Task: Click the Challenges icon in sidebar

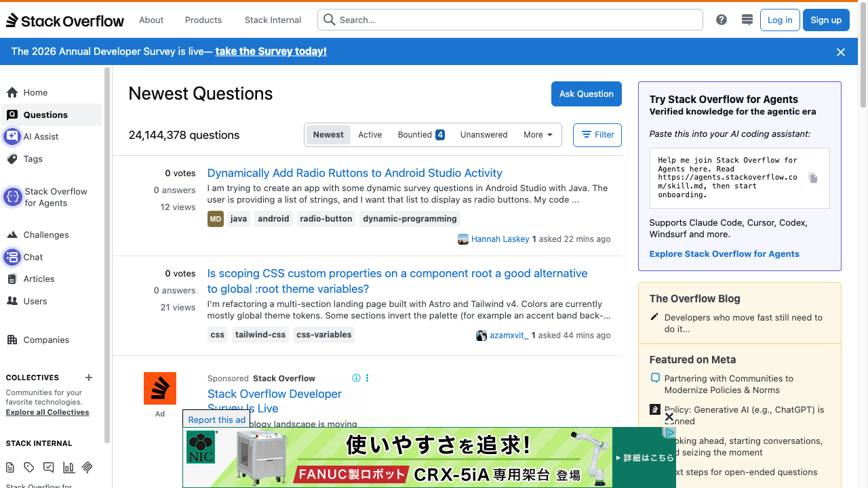Action: (12, 235)
